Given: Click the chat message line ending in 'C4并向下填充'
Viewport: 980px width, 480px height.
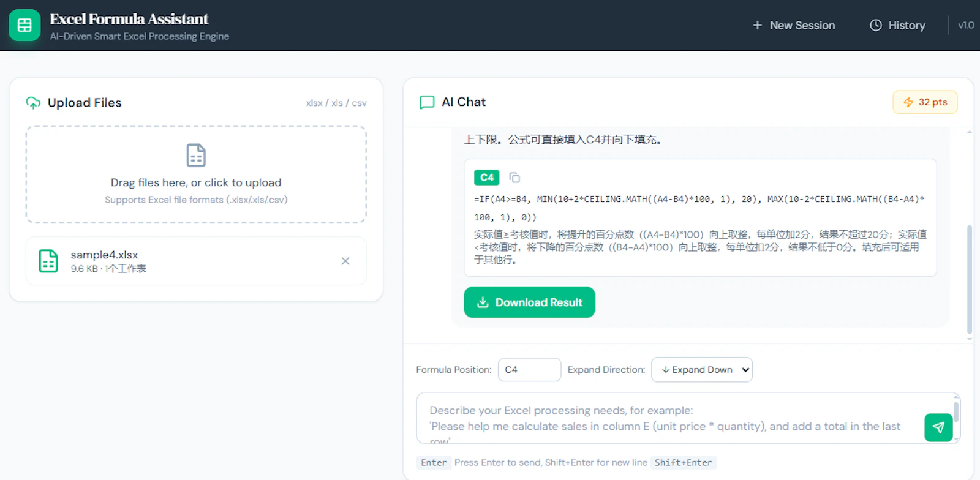Looking at the screenshot, I should (x=563, y=140).
